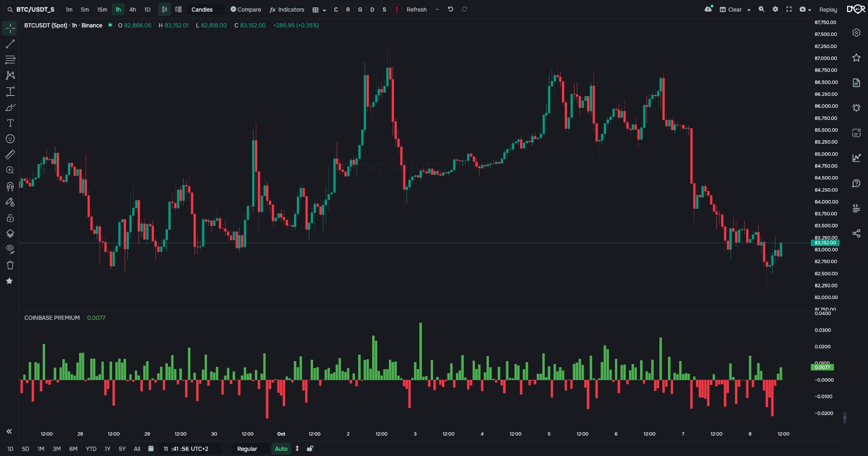Image resolution: width=868 pixels, height=456 pixels.
Task: Open the go-to-date calendar icon
Action: click(151, 449)
